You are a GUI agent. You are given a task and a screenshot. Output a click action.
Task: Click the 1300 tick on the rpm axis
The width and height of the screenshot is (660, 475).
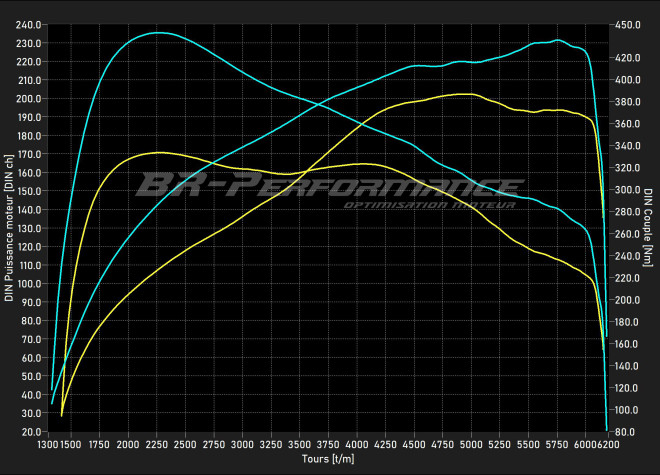48,444
